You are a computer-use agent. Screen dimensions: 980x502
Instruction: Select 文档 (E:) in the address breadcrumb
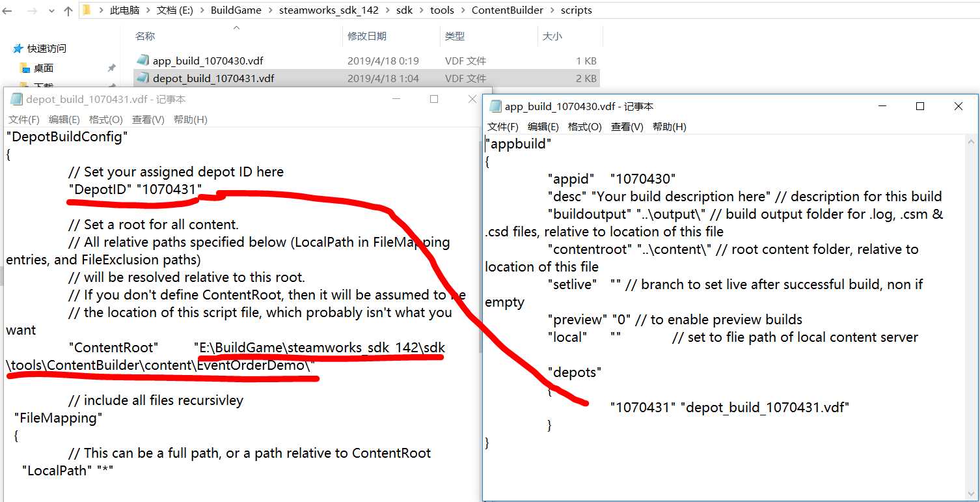(x=174, y=10)
